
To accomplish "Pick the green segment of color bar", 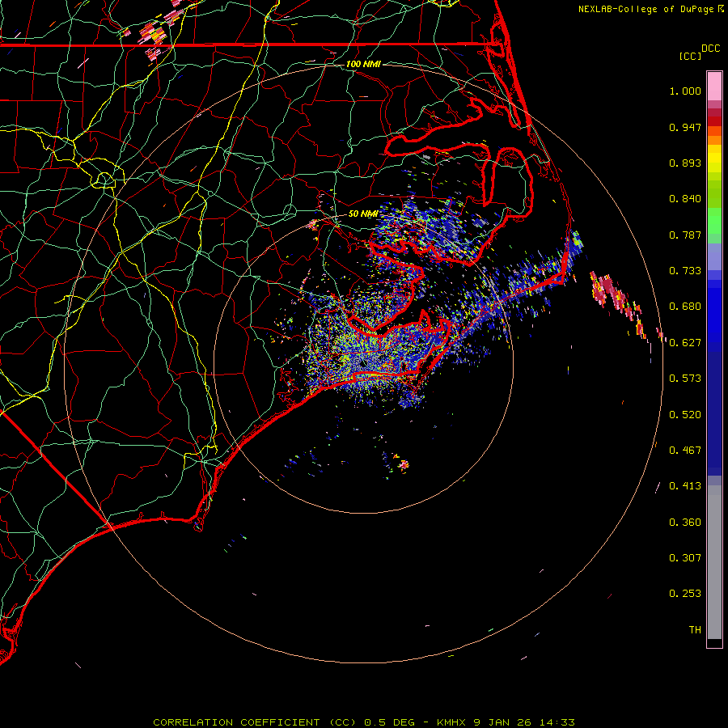I will point(714,222).
